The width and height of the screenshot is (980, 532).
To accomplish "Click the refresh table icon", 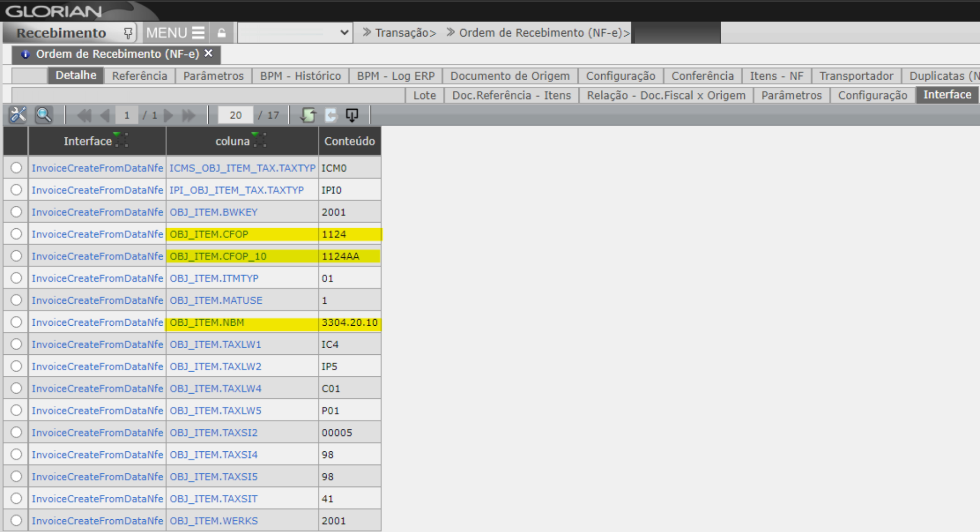I will (x=308, y=115).
